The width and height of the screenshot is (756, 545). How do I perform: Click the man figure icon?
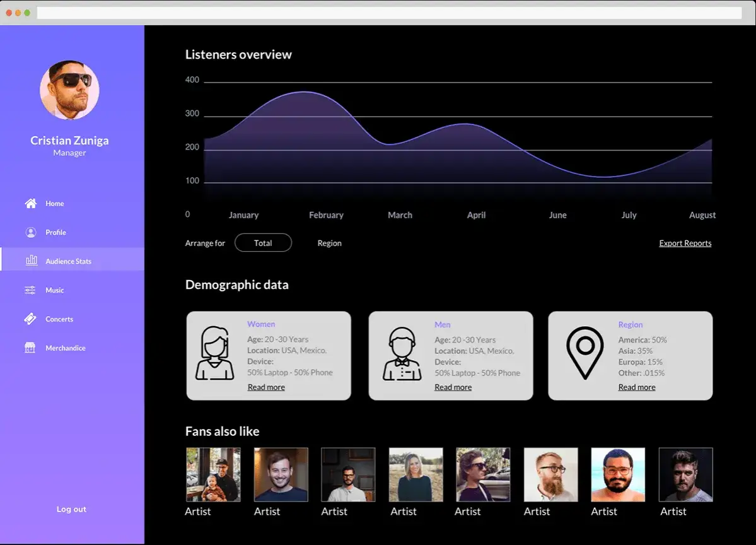point(402,353)
